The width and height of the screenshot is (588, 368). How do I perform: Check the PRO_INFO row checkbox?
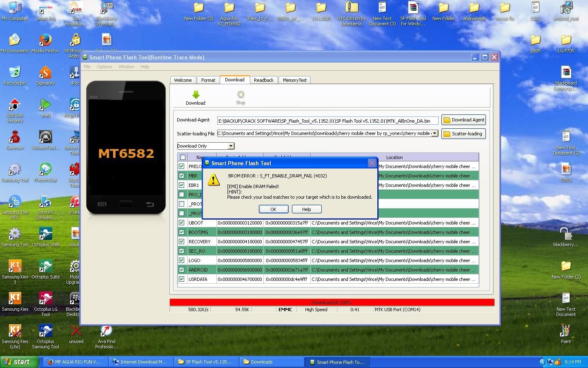coord(182,195)
